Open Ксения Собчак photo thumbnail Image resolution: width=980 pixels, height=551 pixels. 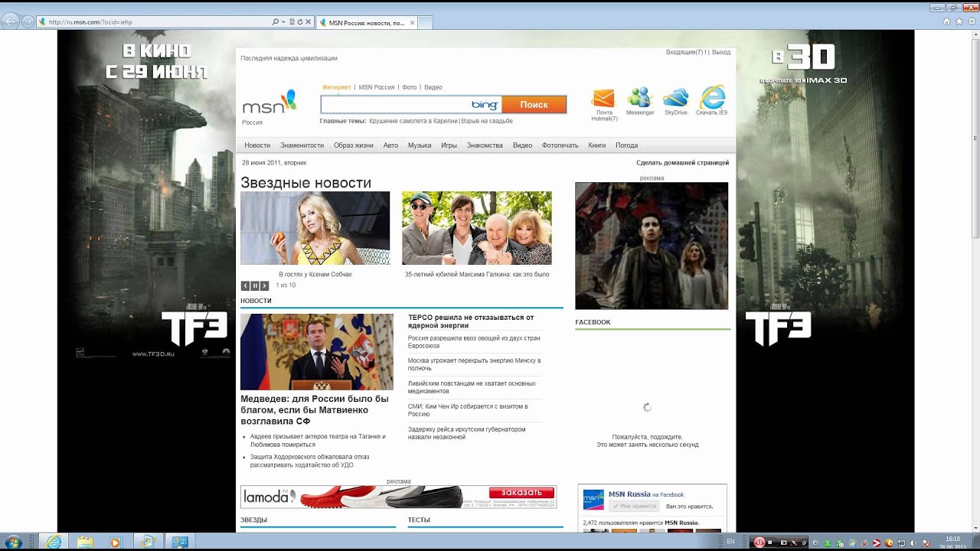coord(315,228)
